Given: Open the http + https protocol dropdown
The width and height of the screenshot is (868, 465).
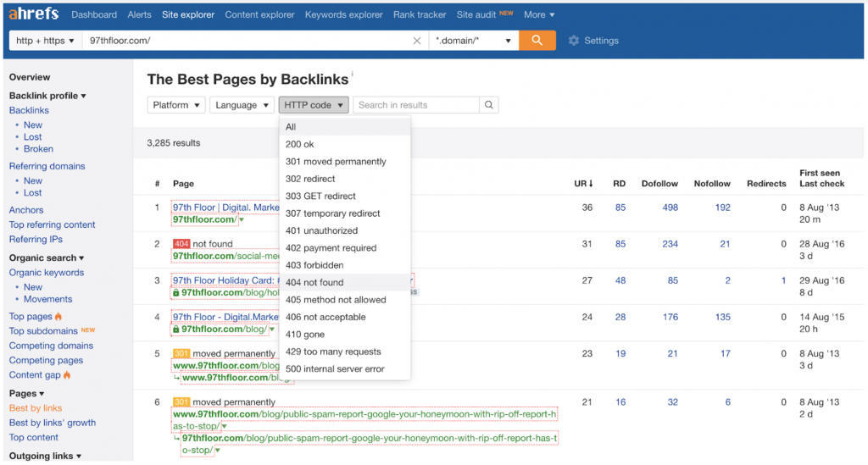Looking at the screenshot, I should (46, 41).
